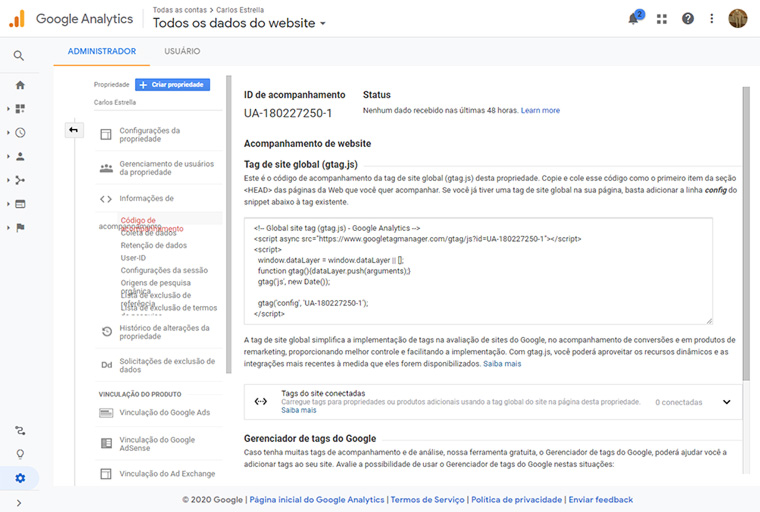Open the user account avatar
760x512 pixels.
click(738, 18)
